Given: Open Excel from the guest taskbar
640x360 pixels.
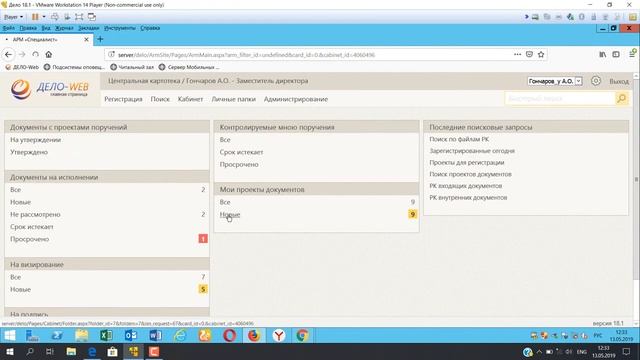Looking at the screenshot, I should (106, 336).
